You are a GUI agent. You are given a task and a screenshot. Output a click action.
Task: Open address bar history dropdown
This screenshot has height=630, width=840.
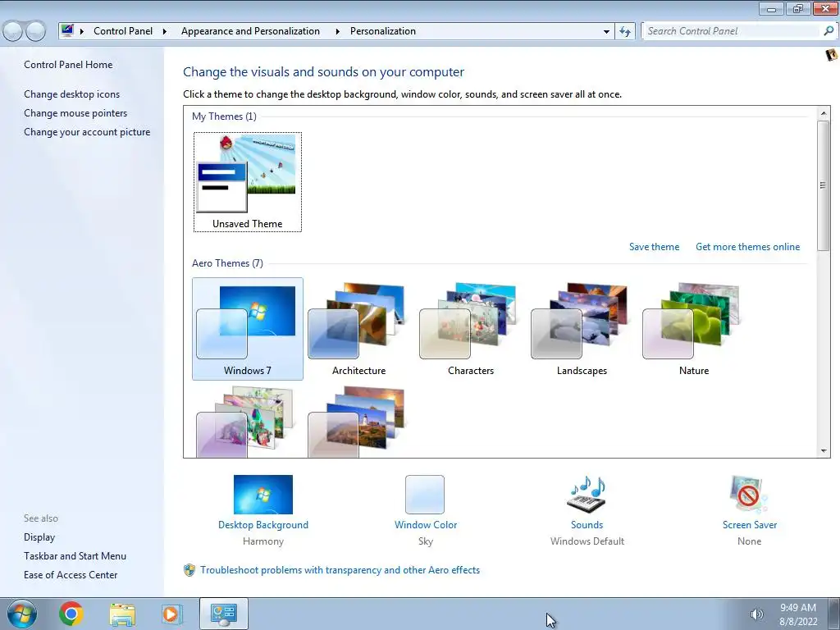(606, 32)
